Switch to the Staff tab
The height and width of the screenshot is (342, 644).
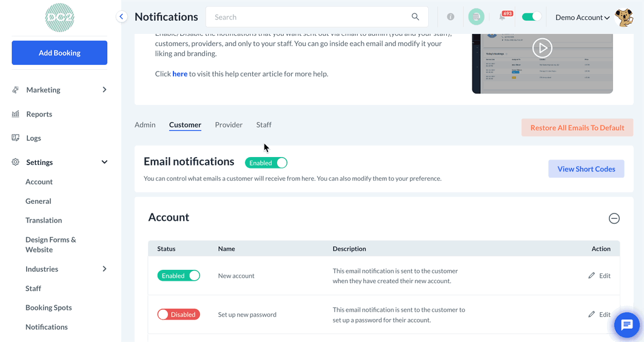(x=264, y=125)
